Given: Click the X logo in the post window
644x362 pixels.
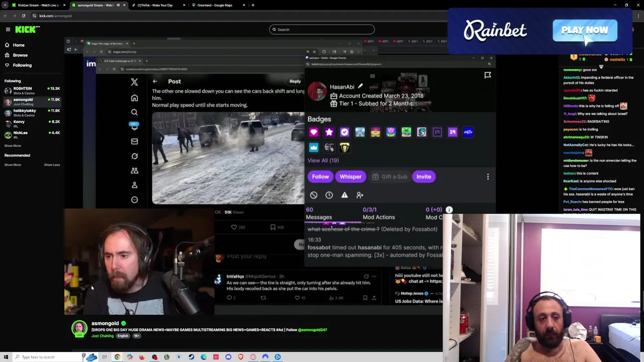Looking at the screenshot, I should coord(134,82).
